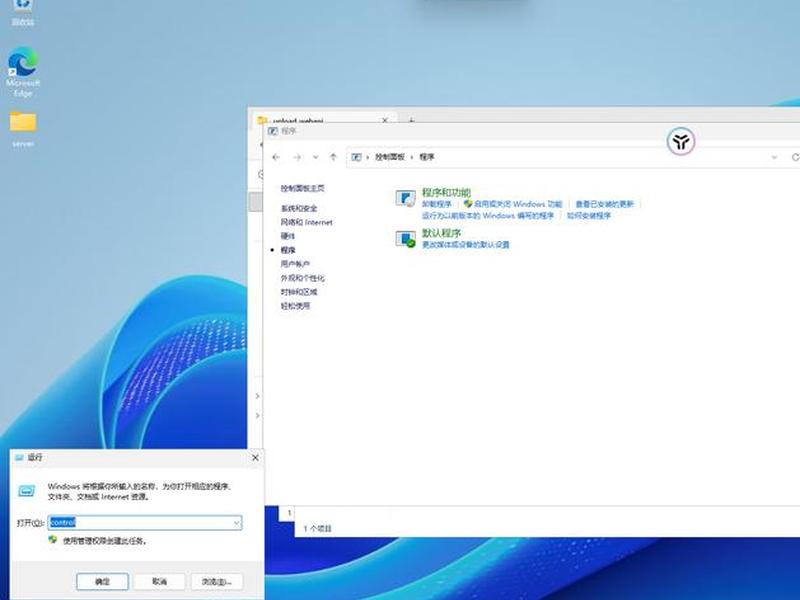
Task: Go back in Control Panel window
Action: [x=276, y=157]
